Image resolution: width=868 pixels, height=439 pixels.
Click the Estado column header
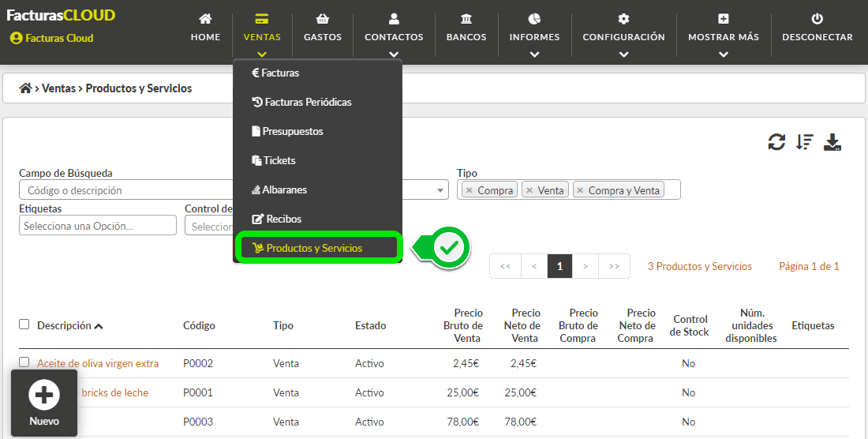(x=370, y=325)
